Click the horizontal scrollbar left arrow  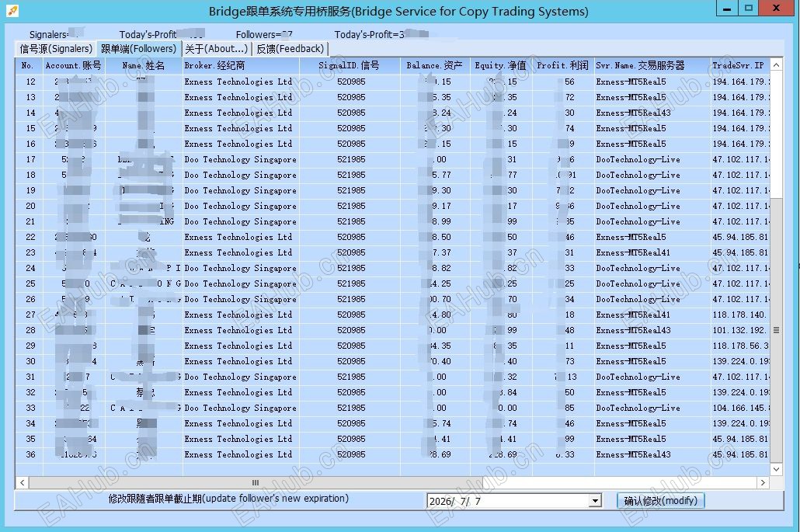point(23,482)
